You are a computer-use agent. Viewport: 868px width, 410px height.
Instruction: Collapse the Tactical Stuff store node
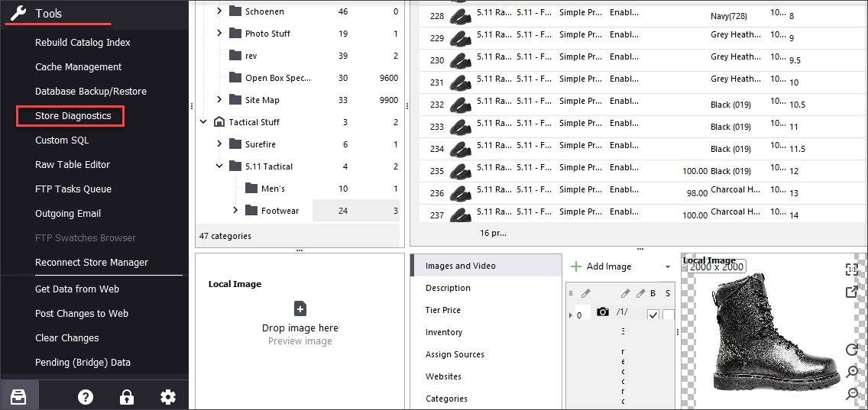click(x=203, y=121)
